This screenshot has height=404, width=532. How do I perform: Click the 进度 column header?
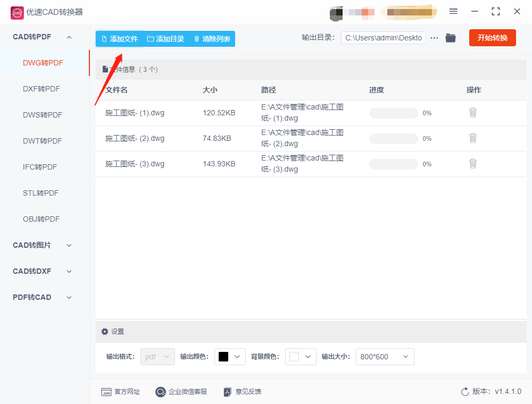click(x=376, y=90)
